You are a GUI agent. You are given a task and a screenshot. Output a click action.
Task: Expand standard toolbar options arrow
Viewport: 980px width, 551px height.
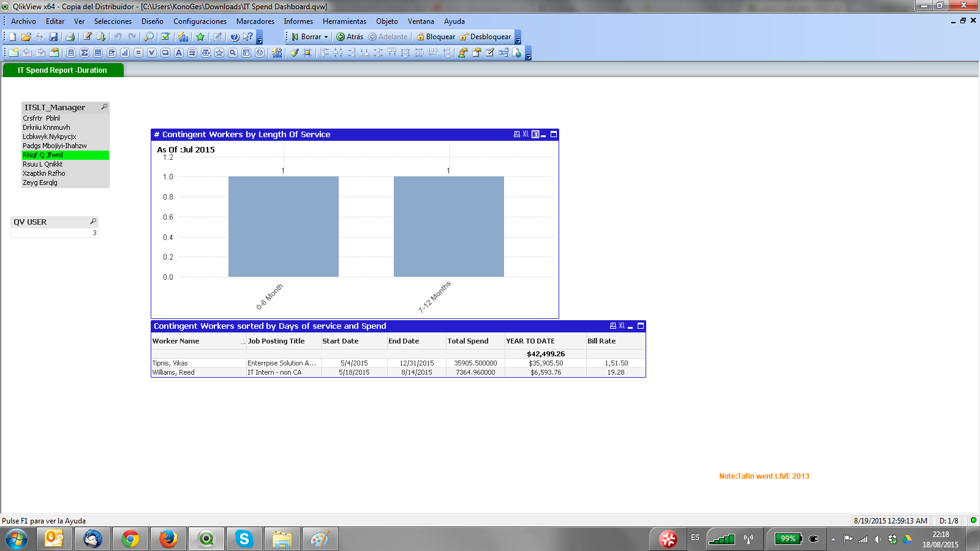[x=260, y=39]
